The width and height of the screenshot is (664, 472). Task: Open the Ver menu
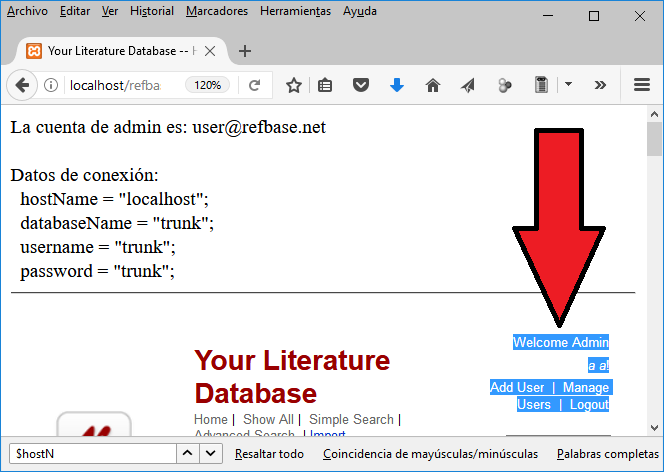(x=110, y=11)
